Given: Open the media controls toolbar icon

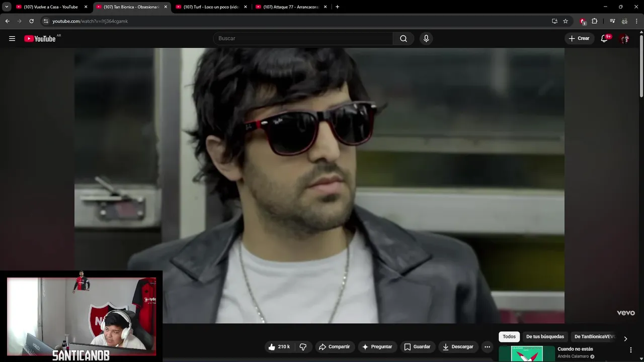Looking at the screenshot, I should click(x=612, y=21).
